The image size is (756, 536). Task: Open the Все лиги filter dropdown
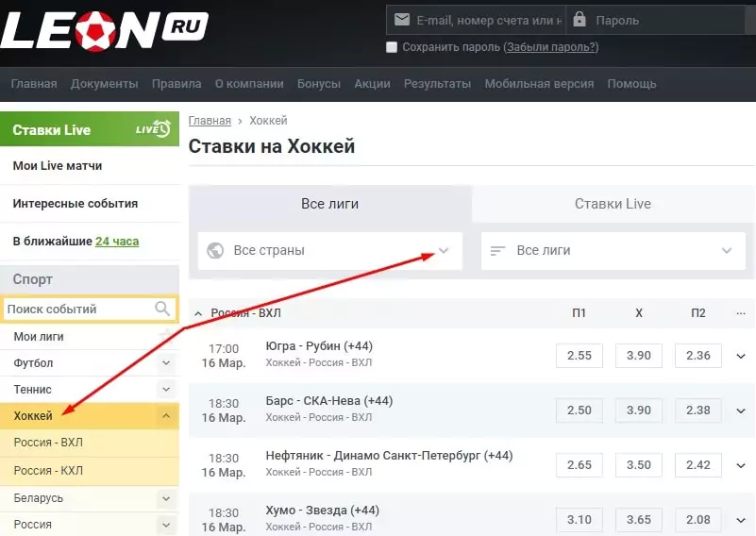pos(613,251)
